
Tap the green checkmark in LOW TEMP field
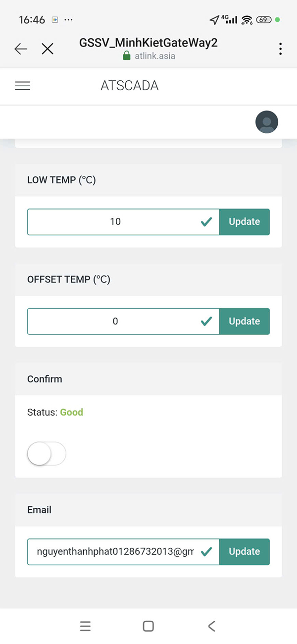(206, 222)
